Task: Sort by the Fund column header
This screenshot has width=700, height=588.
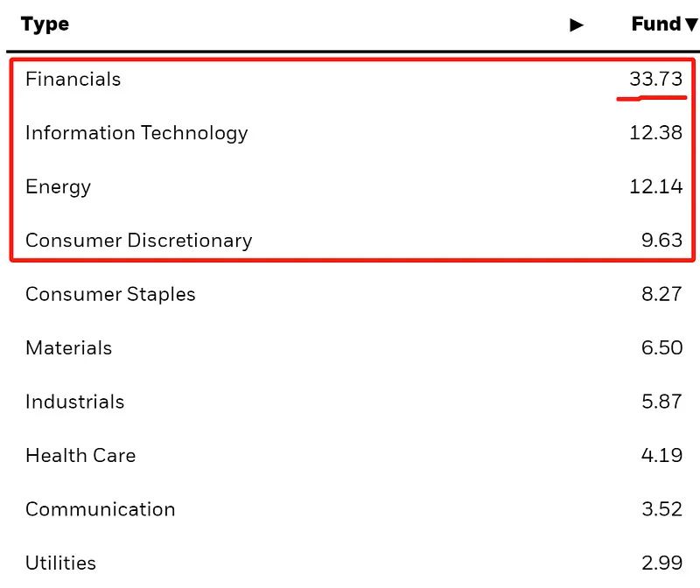Action: (663, 24)
